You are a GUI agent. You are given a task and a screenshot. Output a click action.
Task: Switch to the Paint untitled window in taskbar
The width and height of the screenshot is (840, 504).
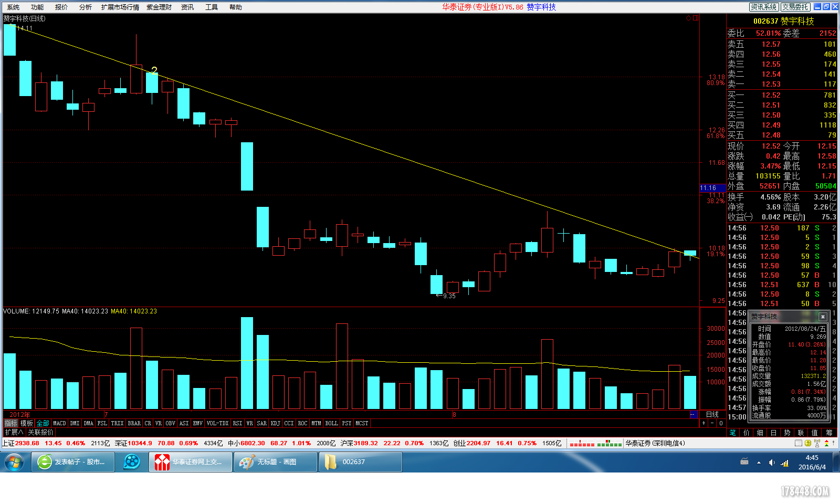click(x=275, y=462)
